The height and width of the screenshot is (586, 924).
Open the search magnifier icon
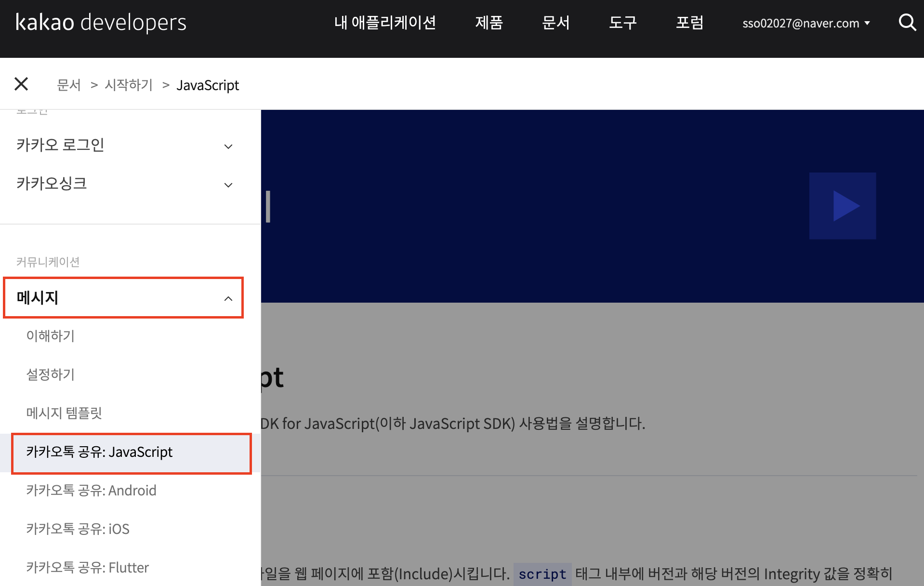coord(907,22)
